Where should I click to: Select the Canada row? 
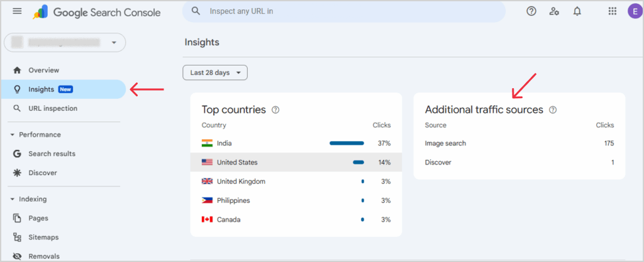click(x=296, y=220)
